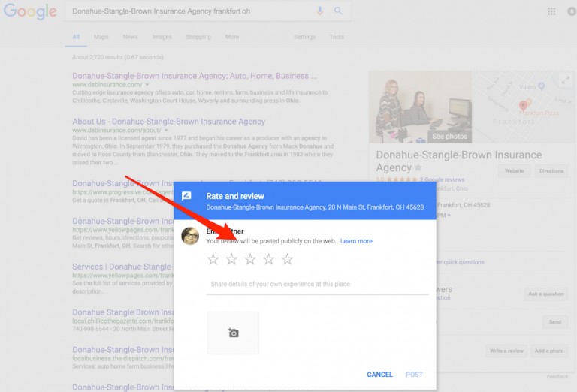The image size is (577, 392).
Task: Open the Learn more link
Action: coord(356,241)
